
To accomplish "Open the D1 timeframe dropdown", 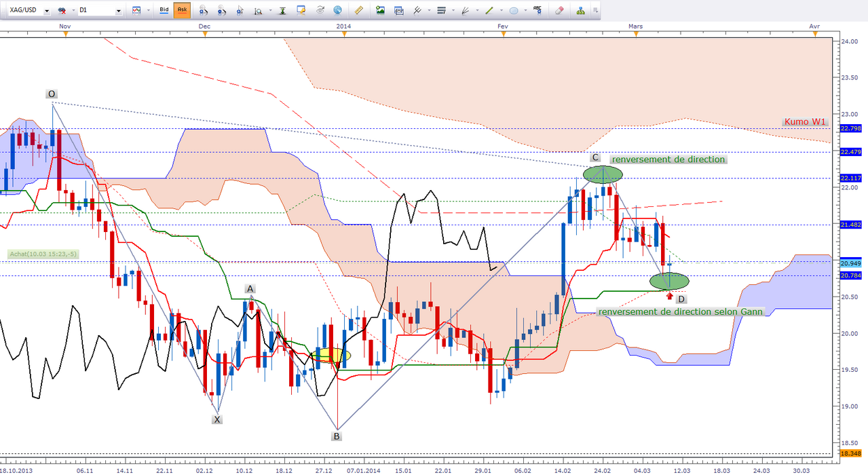I will 119,11.
